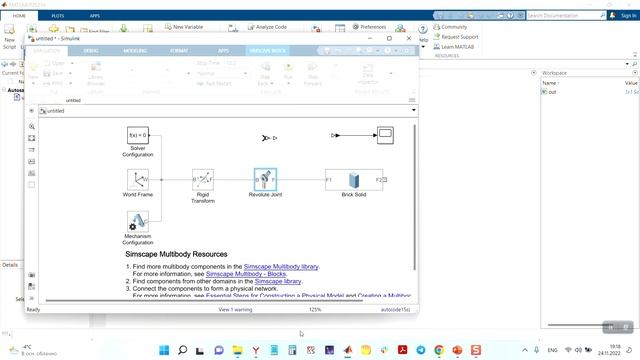
Task: Click the Zoom In tool in Simulink palette
Action: click(32, 127)
